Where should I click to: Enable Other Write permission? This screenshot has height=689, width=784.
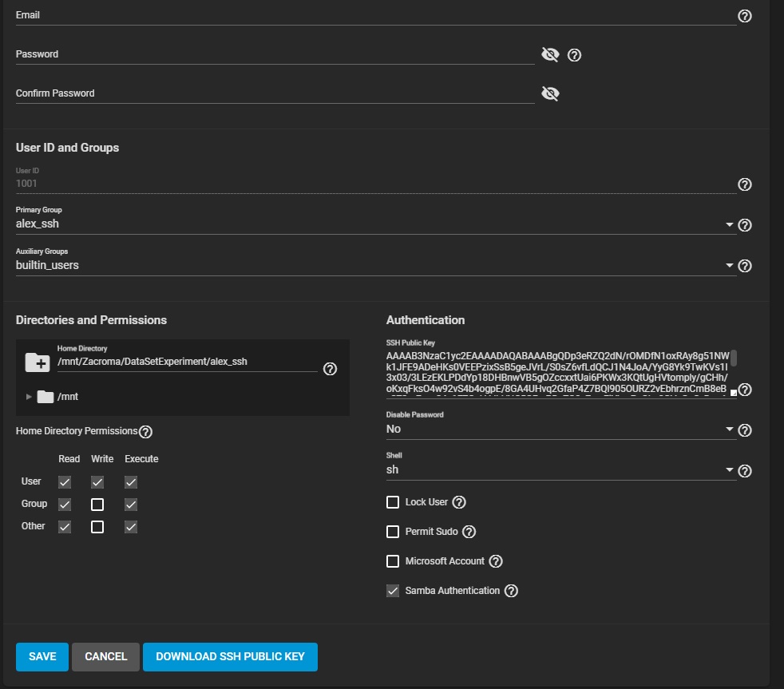(x=97, y=526)
